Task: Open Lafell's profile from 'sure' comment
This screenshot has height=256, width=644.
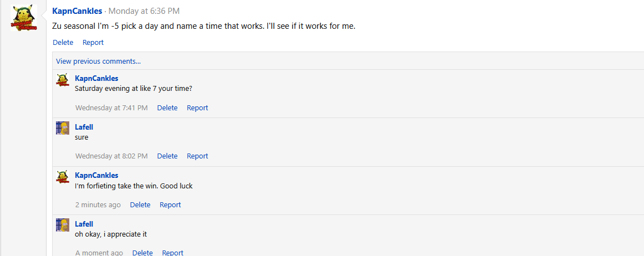Action: [x=84, y=127]
